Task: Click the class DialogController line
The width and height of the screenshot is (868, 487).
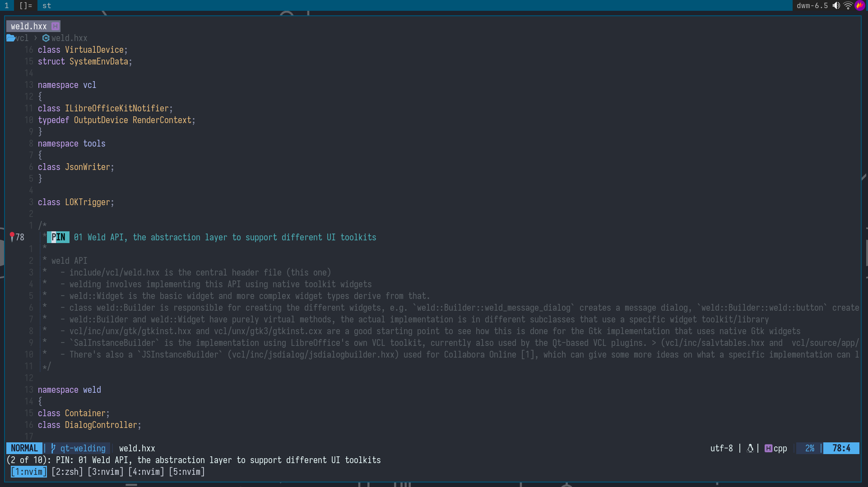Action: tap(89, 425)
